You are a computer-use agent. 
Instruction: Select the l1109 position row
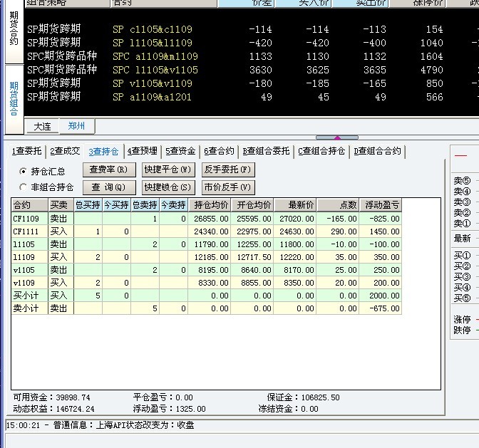[206, 257]
